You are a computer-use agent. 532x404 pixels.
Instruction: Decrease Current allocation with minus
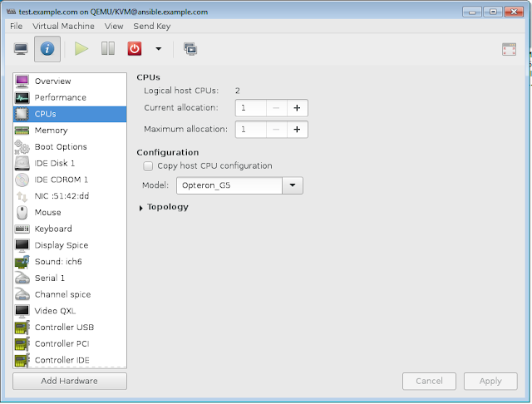(276, 108)
